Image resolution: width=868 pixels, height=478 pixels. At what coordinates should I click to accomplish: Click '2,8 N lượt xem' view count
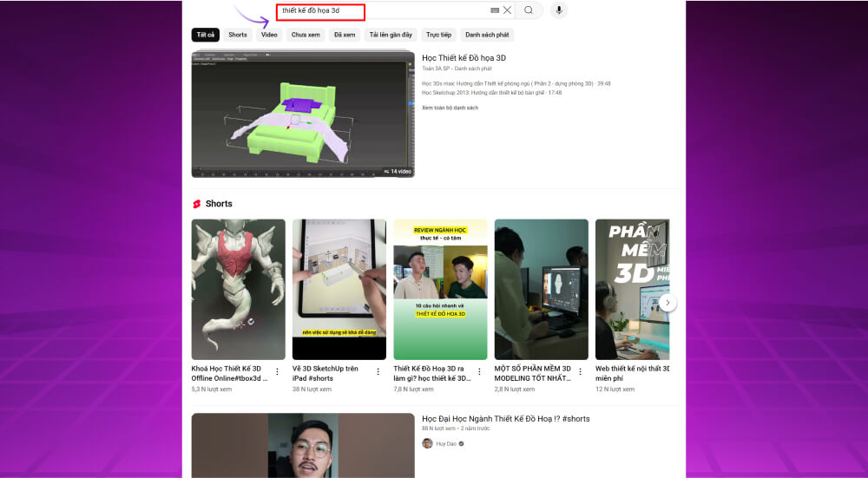coord(514,390)
